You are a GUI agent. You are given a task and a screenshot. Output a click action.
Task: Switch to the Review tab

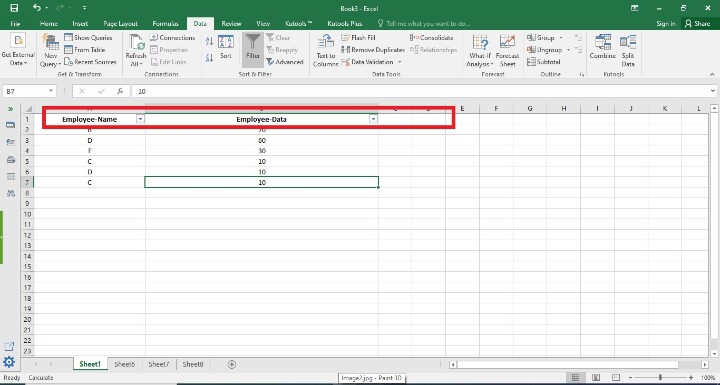pos(231,23)
